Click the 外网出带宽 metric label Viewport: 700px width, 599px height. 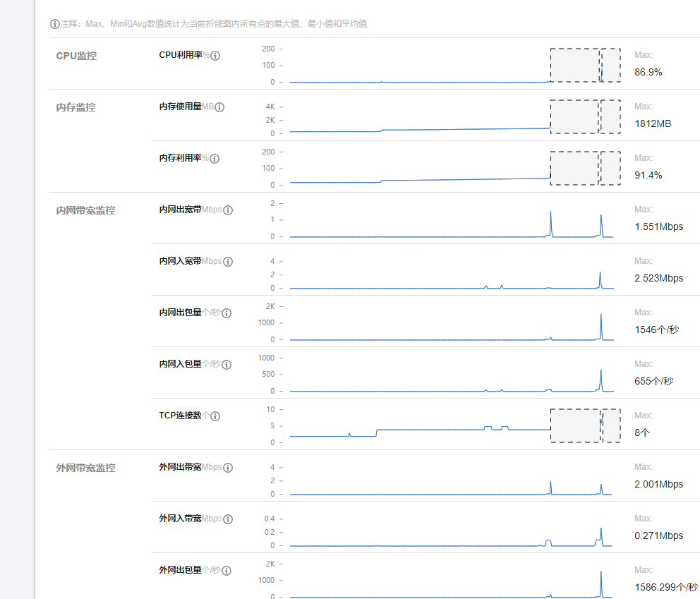181,467
